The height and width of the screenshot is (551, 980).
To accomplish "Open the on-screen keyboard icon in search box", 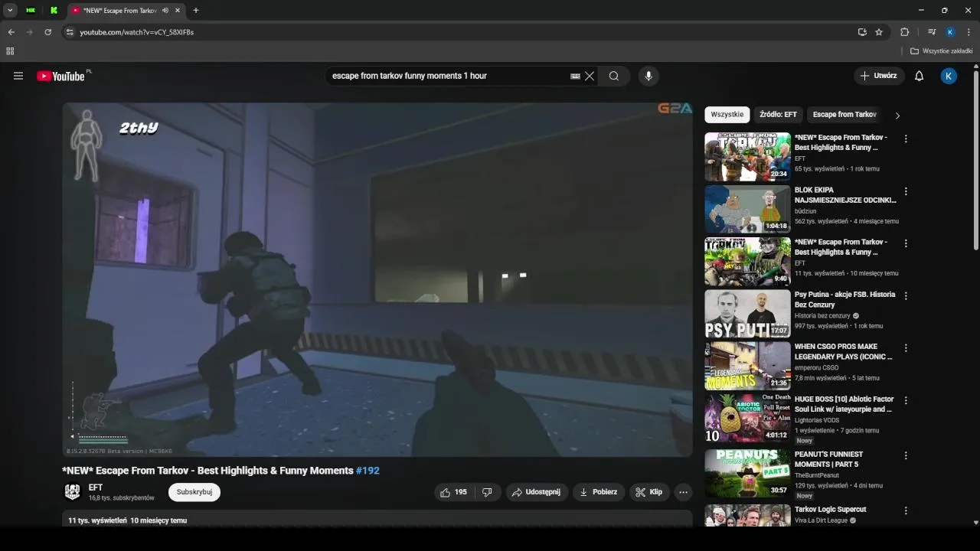I will [x=575, y=76].
